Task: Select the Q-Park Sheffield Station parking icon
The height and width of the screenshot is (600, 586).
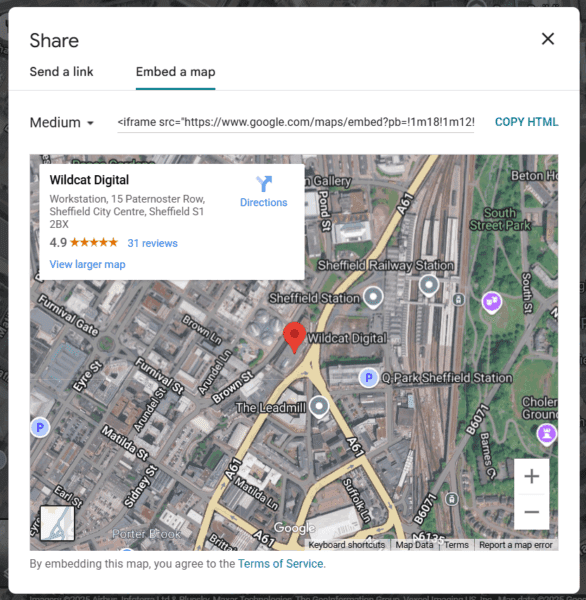Action: [369, 378]
